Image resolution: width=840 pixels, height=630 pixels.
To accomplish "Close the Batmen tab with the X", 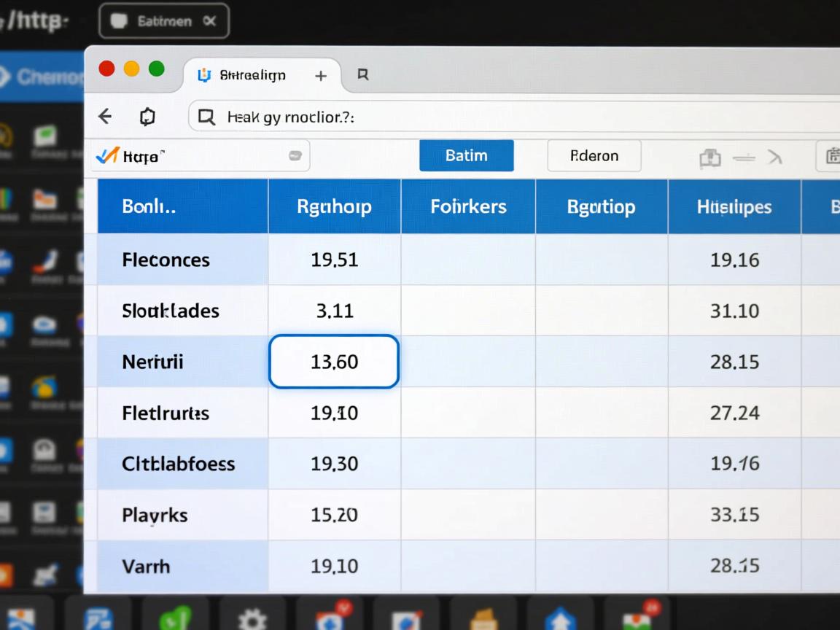I will pos(209,21).
